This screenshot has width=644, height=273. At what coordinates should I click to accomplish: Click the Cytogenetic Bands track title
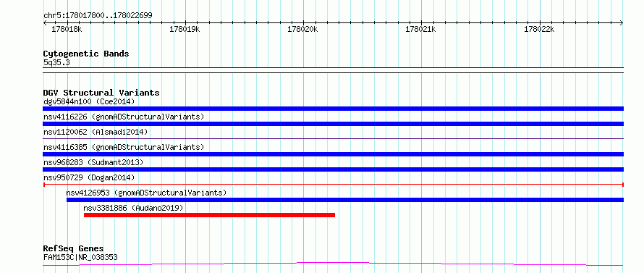(x=86, y=54)
